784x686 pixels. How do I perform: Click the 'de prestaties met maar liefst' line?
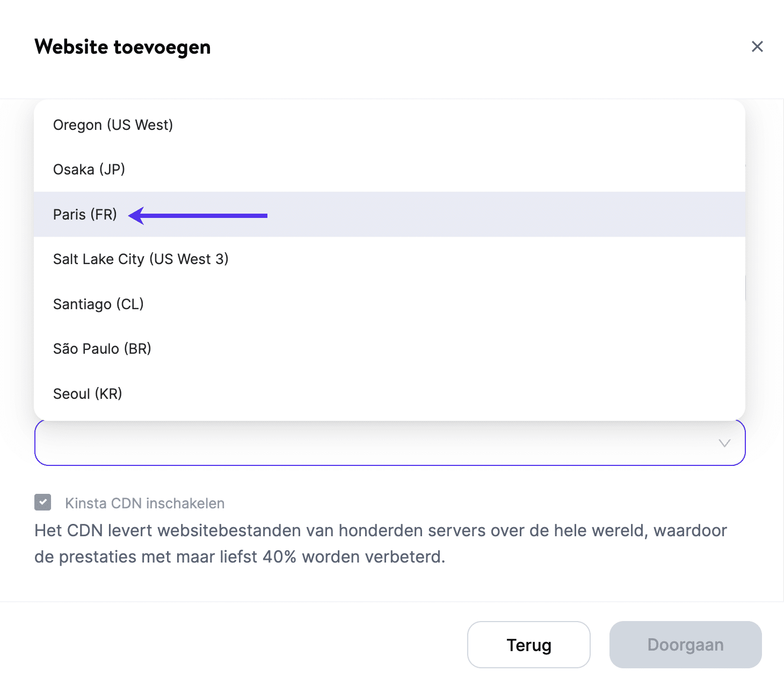point(239,557)
